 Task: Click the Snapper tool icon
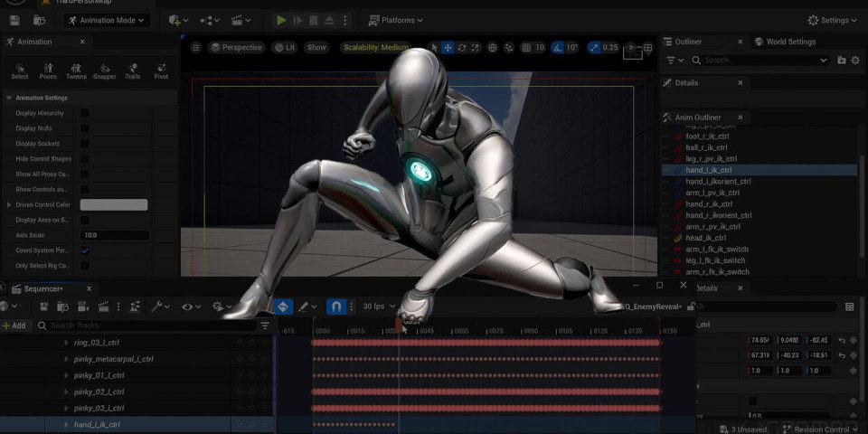point(104,71)
